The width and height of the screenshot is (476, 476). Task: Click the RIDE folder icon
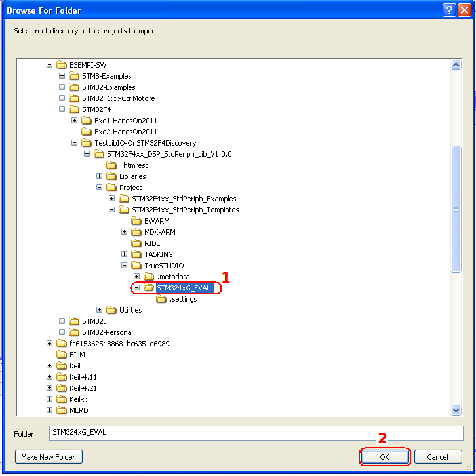136,243
